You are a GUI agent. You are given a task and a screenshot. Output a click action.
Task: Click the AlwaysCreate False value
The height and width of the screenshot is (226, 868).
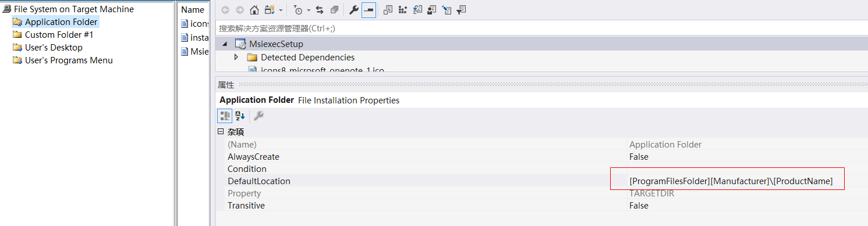639,157
